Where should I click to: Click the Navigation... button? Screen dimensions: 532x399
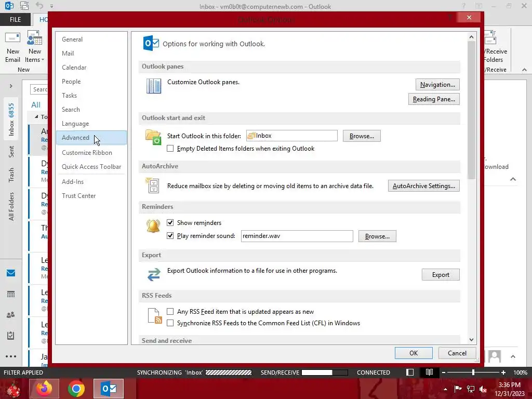click(437, 85)
